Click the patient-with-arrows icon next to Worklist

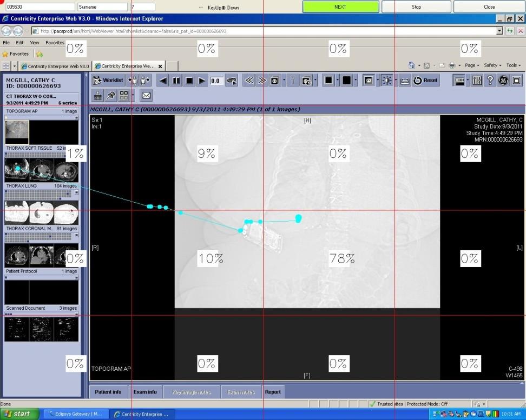[133, 81]
